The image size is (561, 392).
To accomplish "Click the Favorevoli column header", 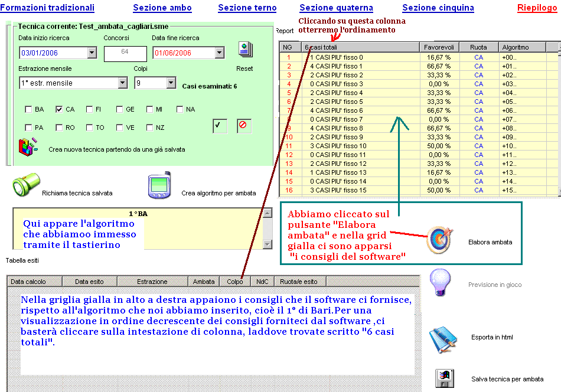I will coord(439,47).
